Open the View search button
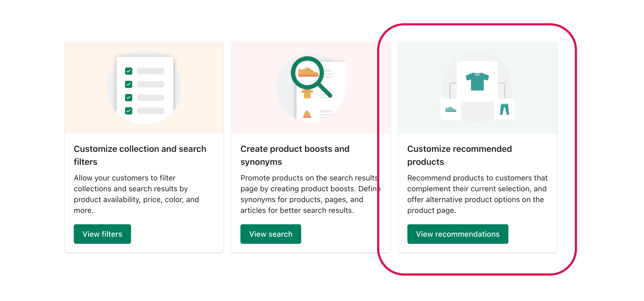Image resolution: width=644 pixels, height=301 pixels. tap(271, 234)
